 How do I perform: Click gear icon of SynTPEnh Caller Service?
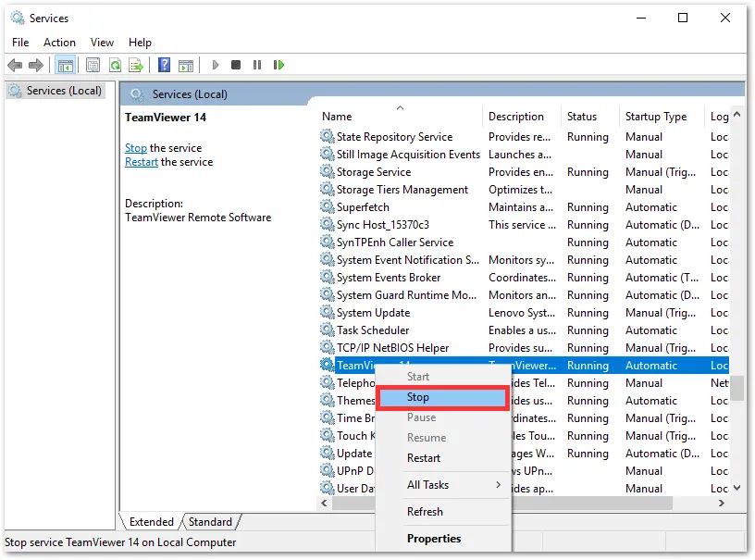click(328, 242)
